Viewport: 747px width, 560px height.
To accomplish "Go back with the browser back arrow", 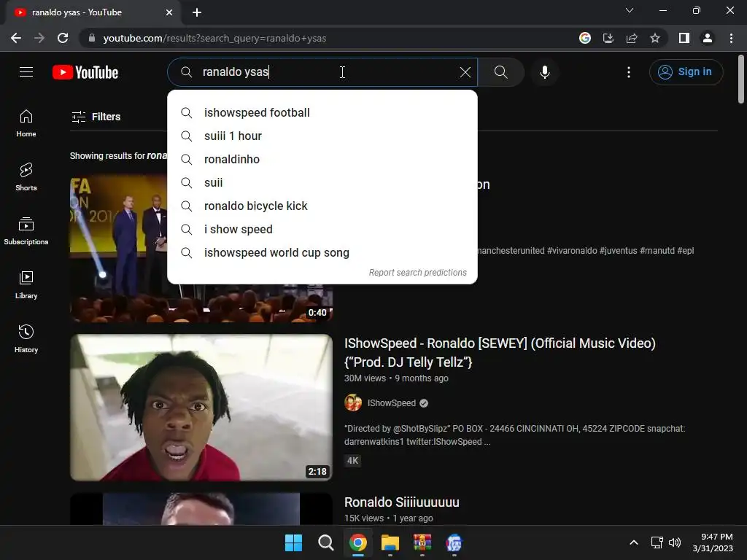I will [16, 38].
